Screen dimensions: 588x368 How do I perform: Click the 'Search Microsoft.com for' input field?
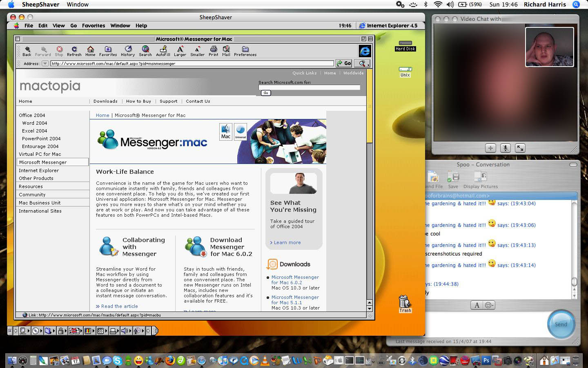coord(309,88)
